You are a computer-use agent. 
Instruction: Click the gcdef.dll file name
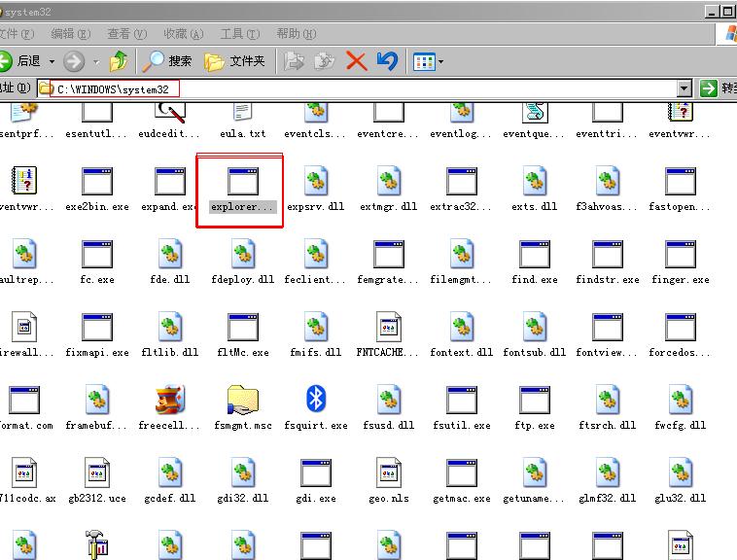pos(170,498)
